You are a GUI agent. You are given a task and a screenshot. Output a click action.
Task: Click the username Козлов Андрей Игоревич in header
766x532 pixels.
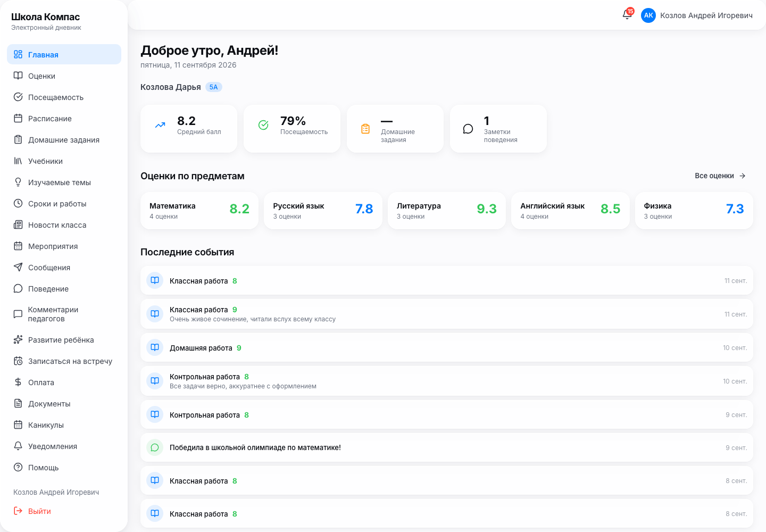(x=706, y=15)
